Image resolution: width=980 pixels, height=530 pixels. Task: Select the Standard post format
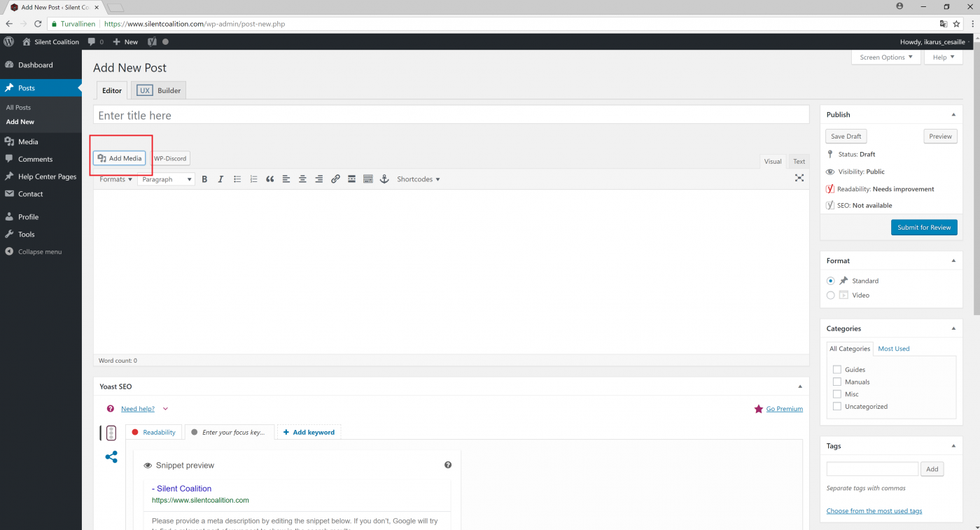(831, 281)
